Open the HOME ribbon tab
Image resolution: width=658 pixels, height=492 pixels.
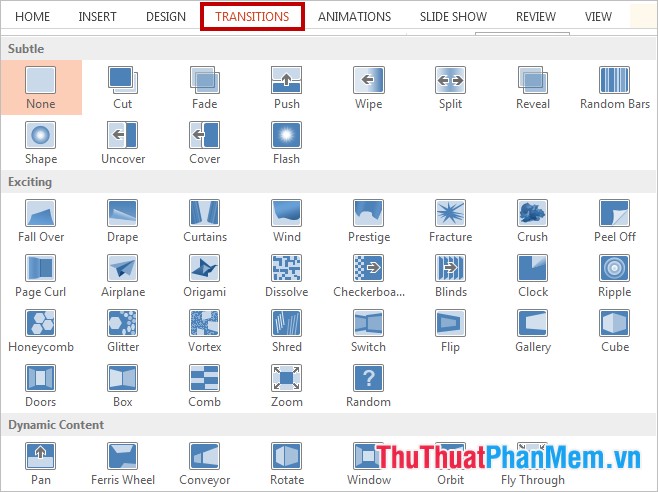pyautogui.click(x=32, y=17)
